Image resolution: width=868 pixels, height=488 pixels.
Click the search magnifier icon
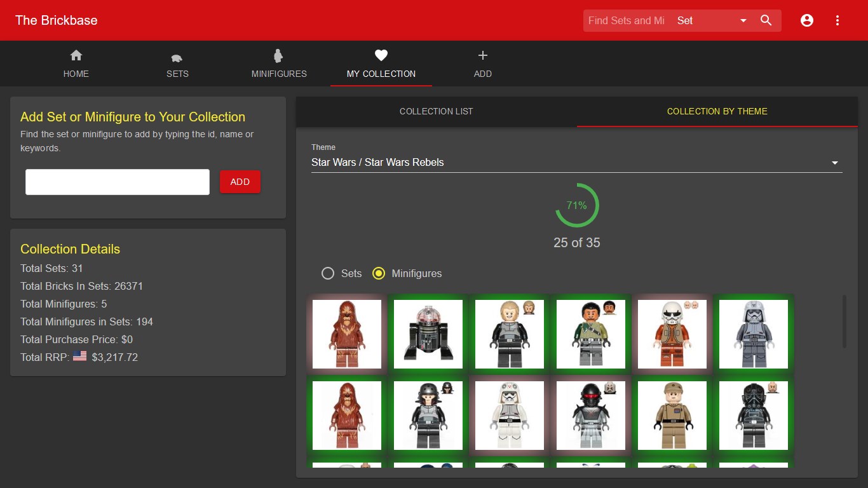click(x=766, y=20)
